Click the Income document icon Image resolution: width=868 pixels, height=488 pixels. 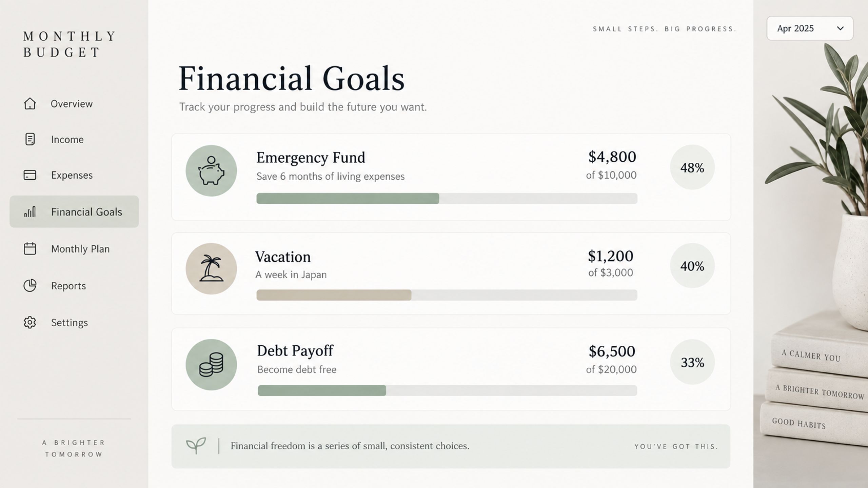tap(30, 139)
